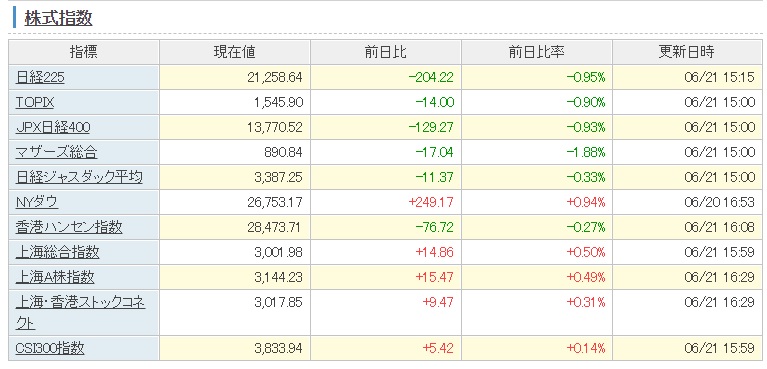This screenshot has height=369, width=767.
Task: Open the 日経ジャスダック平均 link
Action: click(x=79, y=177)
